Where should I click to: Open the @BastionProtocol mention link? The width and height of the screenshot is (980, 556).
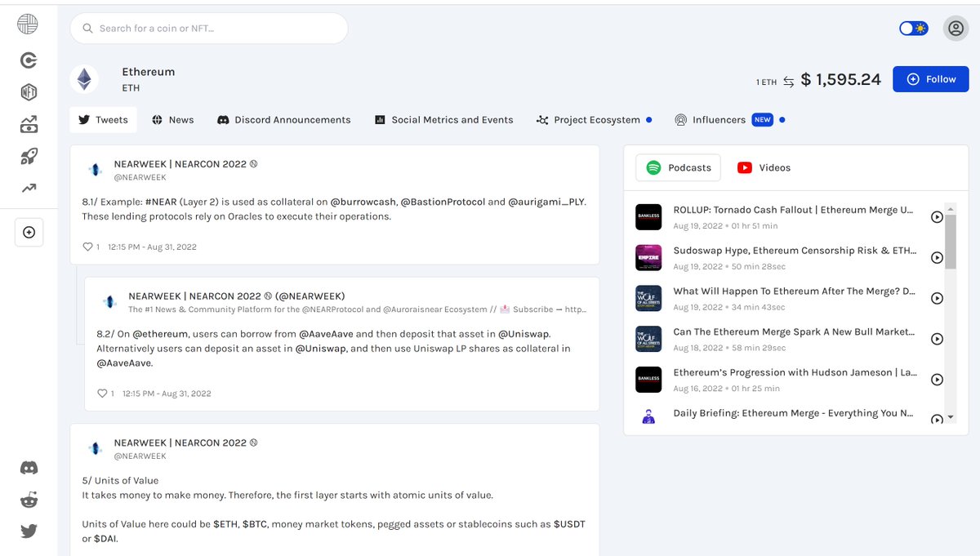[443, 202]
